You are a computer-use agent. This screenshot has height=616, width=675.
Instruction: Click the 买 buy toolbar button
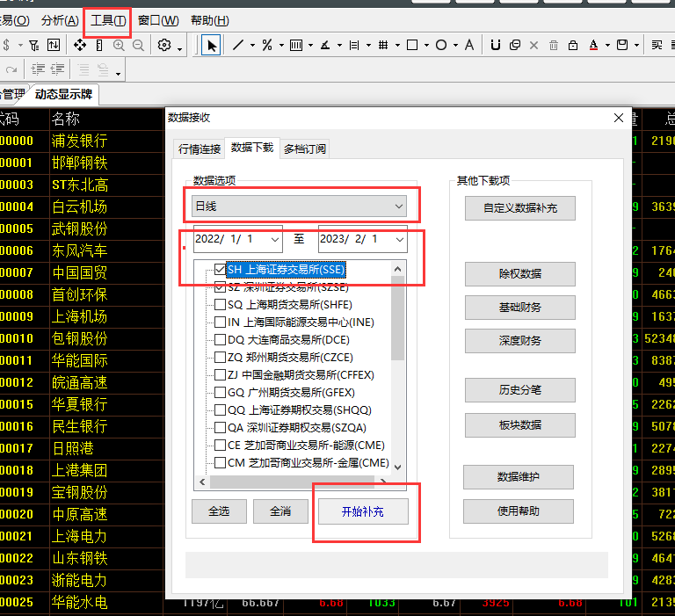pos(657,45)
